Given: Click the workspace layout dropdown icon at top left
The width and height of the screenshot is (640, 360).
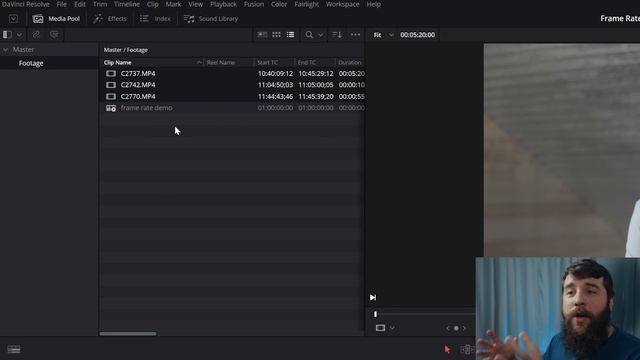Looking at the screenshot, I should [x=13, y=19].
